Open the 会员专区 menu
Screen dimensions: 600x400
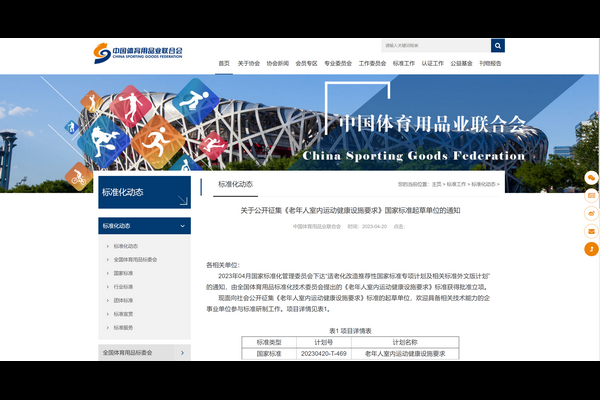pos(306,64)
